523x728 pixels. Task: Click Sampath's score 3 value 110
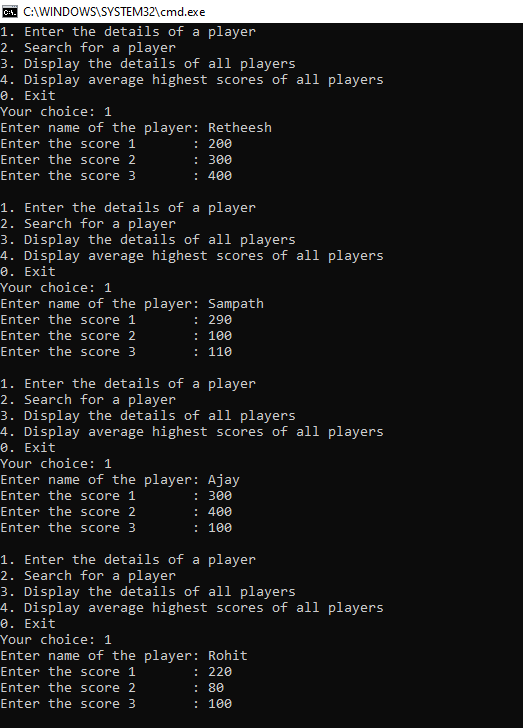tap(220, 352)
